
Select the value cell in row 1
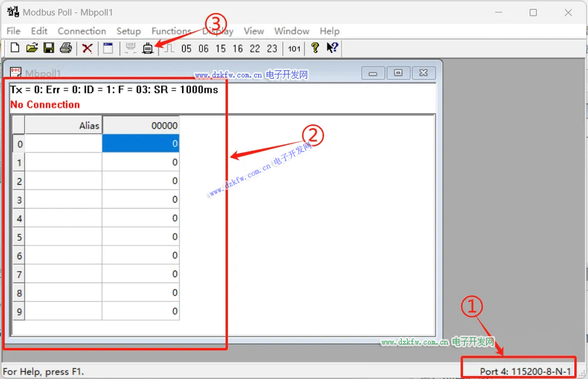tap(141, 162)
